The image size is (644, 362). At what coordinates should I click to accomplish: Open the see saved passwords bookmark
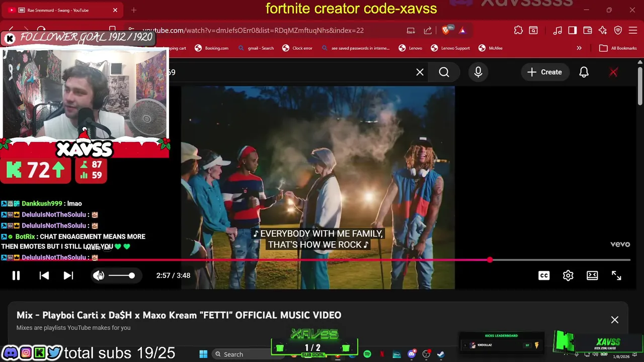tap(355, 48)
